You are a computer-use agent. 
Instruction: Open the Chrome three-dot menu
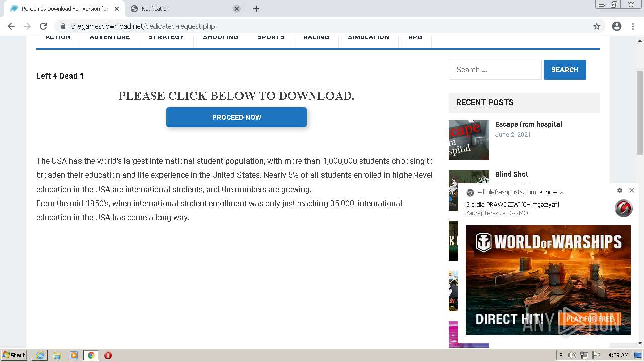[633, 26]
